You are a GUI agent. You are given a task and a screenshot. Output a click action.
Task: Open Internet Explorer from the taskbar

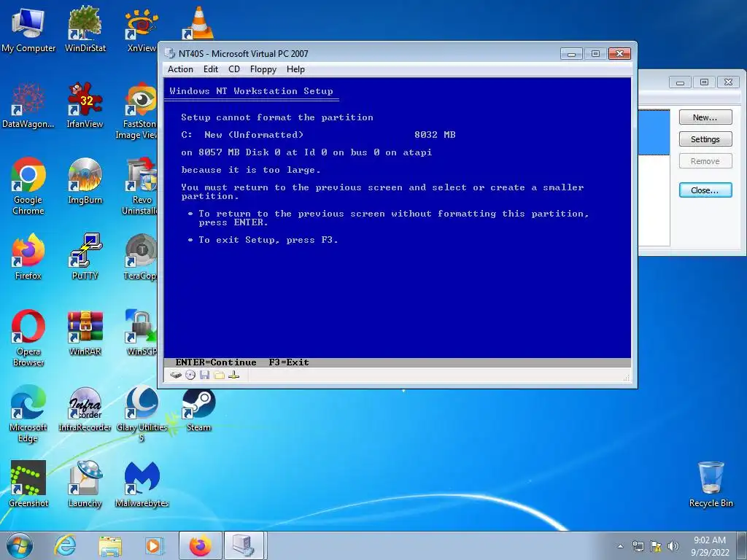point(65,545)
